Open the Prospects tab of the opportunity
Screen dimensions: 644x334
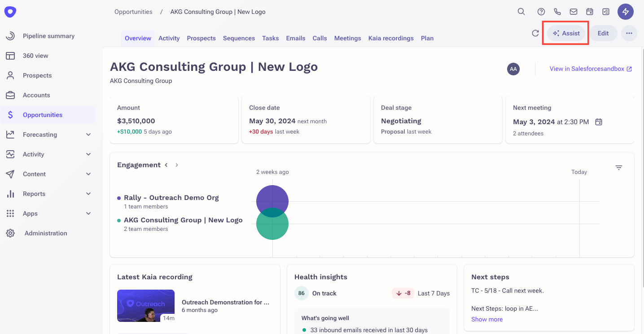[x=202, y=38]
